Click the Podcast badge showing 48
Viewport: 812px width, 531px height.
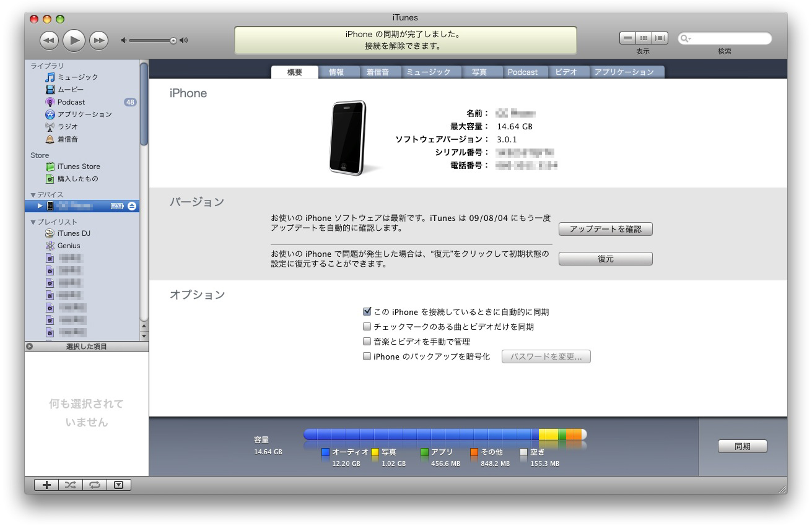pyautogui.click(x=130, y=102)
